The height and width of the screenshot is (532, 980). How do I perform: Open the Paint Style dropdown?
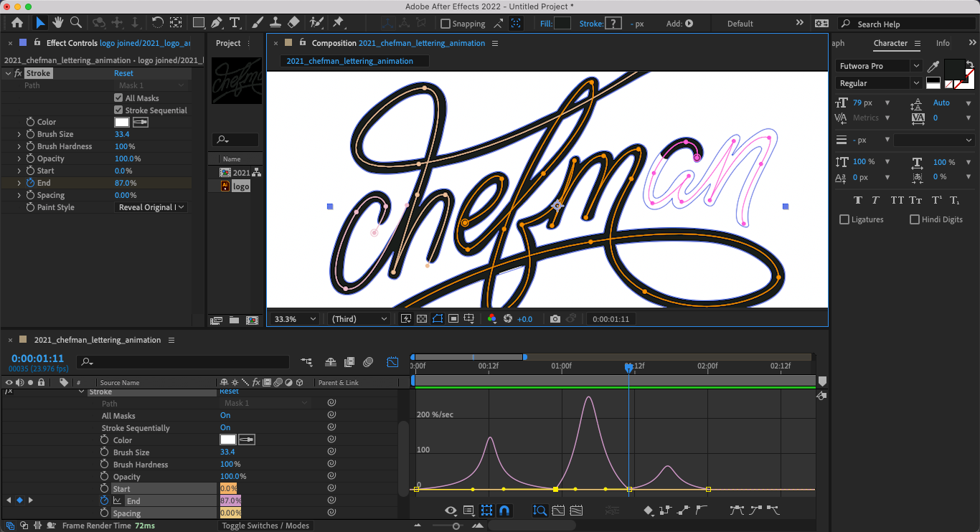[151, 207]
